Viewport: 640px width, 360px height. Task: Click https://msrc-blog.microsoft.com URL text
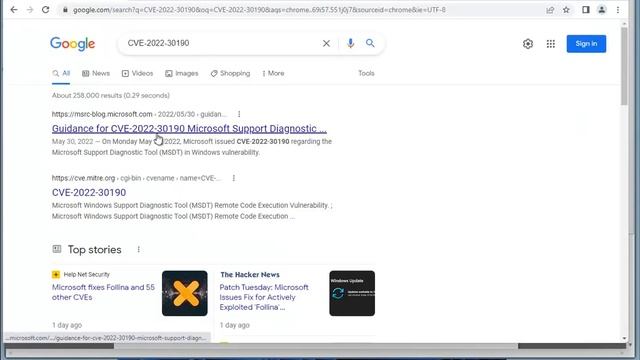[102, 114]
